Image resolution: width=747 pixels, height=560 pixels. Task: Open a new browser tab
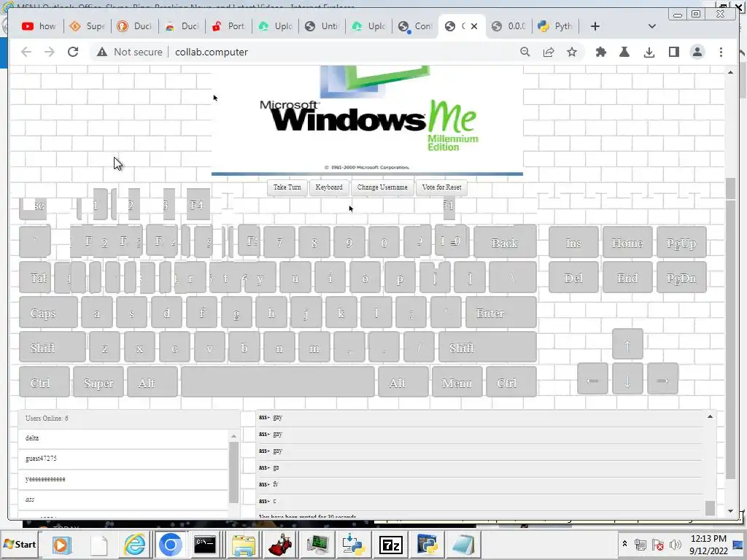[x=595, y=26]
